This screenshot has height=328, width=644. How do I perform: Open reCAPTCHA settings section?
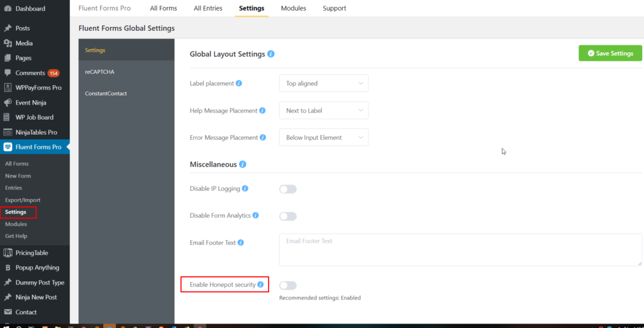pyautogui.click(x=126, y=72)
